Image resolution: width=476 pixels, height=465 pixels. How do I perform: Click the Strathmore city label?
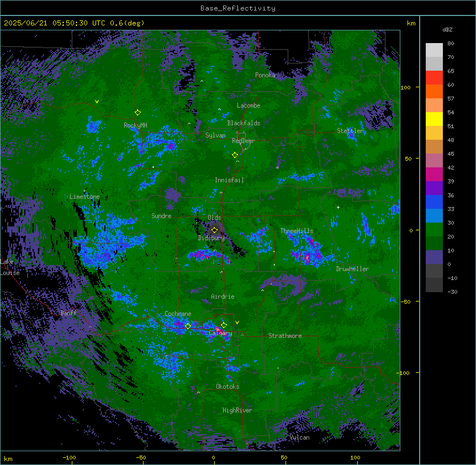click(285, 336)
